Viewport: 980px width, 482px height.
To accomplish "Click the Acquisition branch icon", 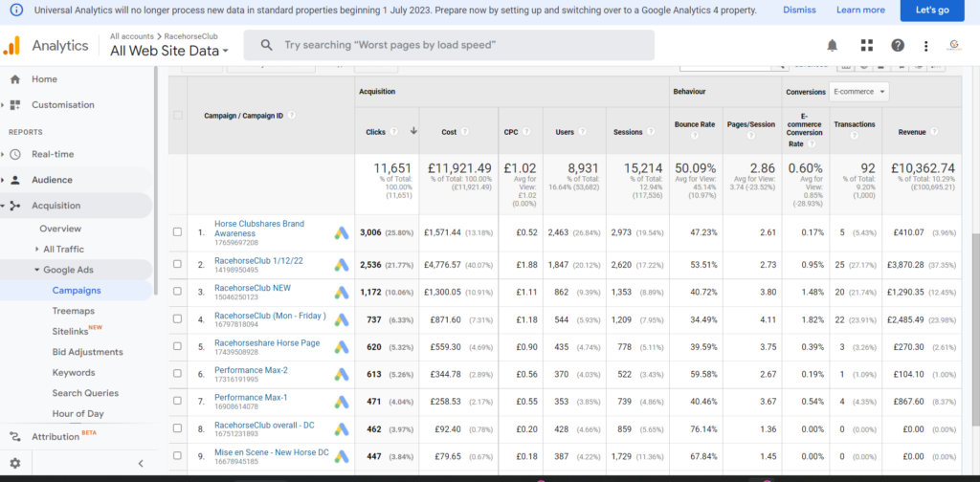I will pyautogui.click(x=15, y=206).
